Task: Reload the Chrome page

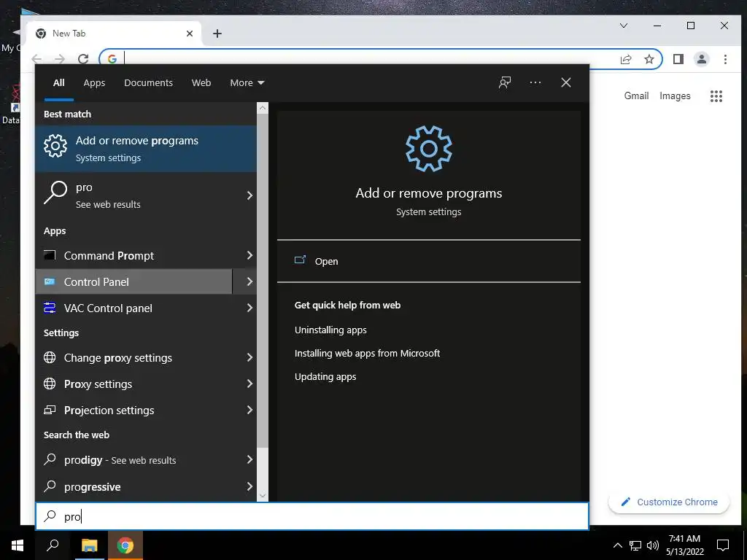Action: pos(83,58)
